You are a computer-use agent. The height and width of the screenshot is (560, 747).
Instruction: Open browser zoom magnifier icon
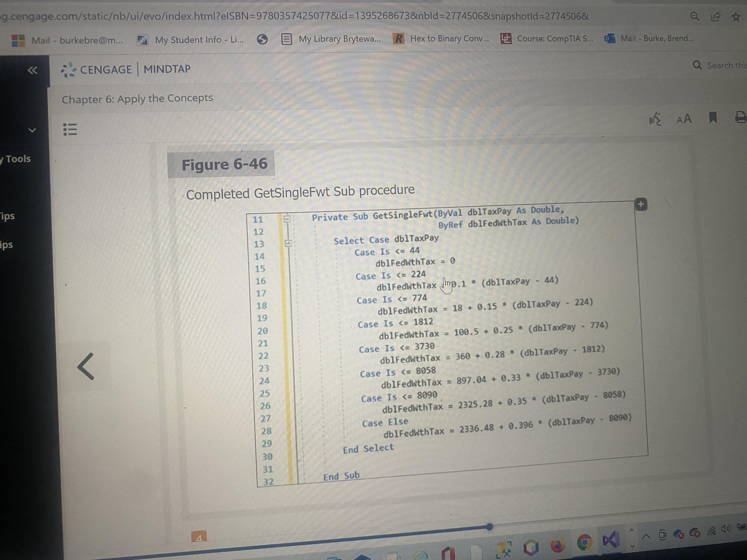click(694, 16)
